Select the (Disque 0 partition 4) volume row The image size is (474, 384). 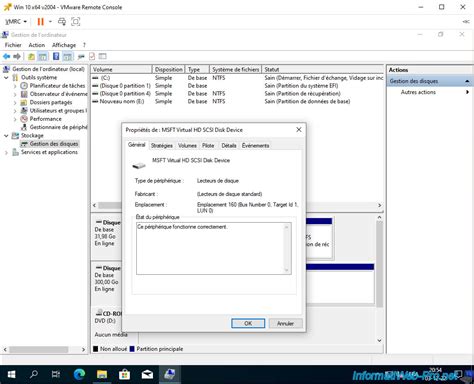[x=237, y=94]
